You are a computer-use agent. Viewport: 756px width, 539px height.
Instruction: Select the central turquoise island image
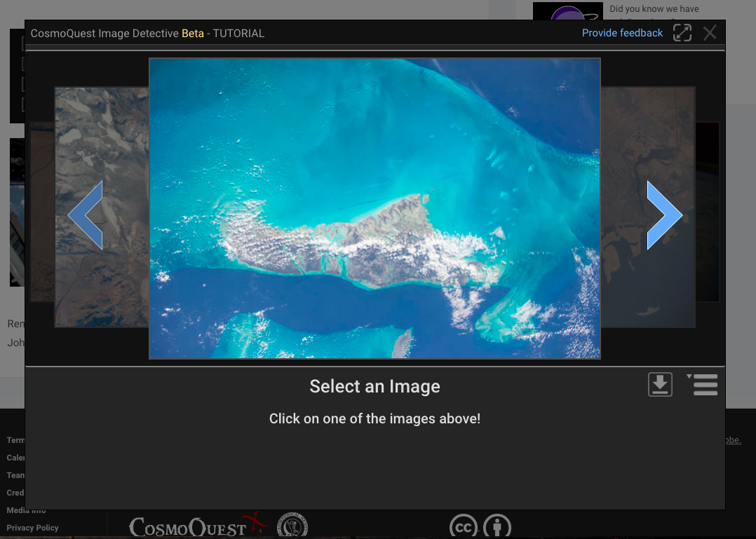coord(374,208)
